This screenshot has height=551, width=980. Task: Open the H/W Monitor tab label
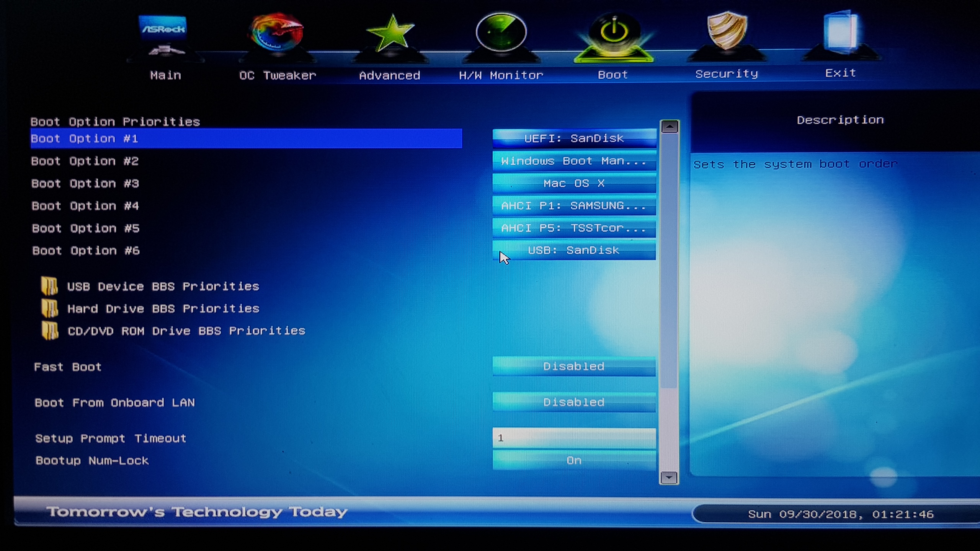tap(501, 75)
